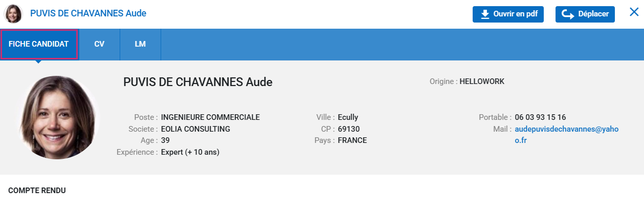Select the FICHE CANDIDAT tab
The width and height of the screenshot is (644, 208).
(x=39, y=44)
